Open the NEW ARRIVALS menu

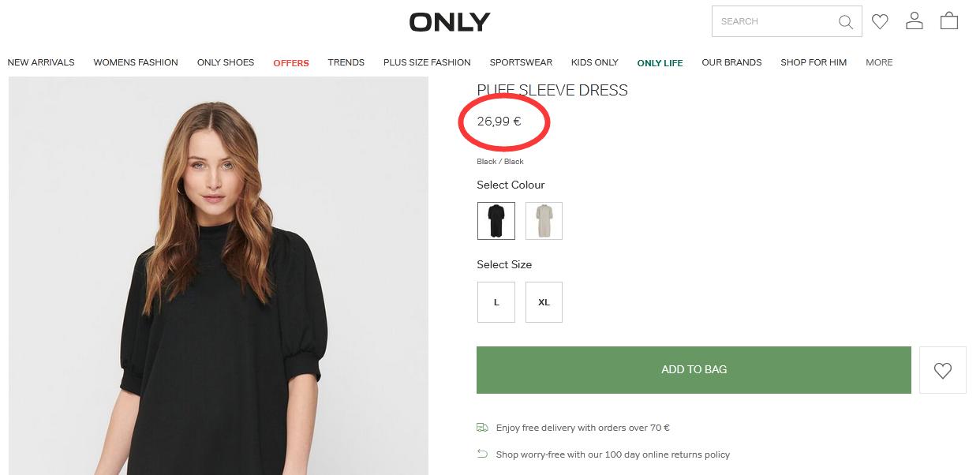41,62
